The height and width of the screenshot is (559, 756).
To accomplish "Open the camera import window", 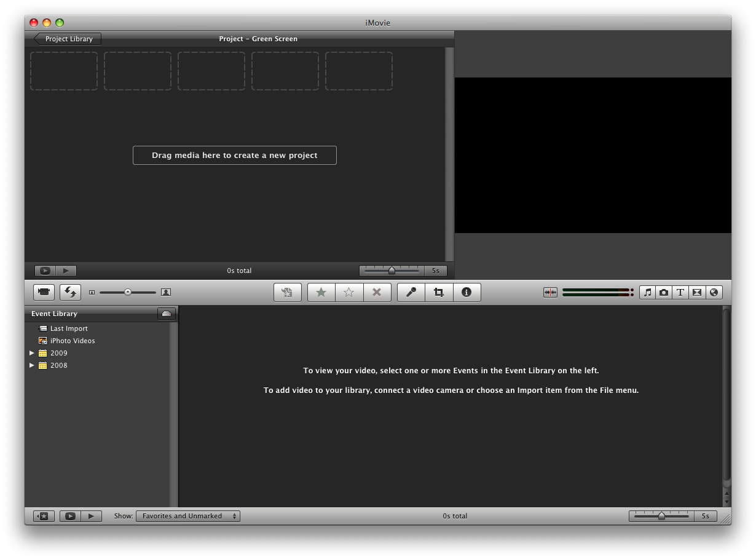I will [44, 292].
